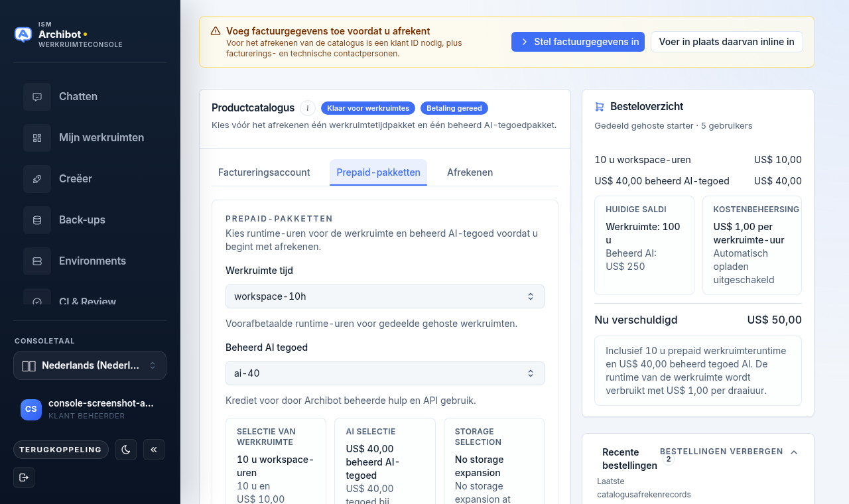Click the Betaling gereed badge

(x=454, y=108)
